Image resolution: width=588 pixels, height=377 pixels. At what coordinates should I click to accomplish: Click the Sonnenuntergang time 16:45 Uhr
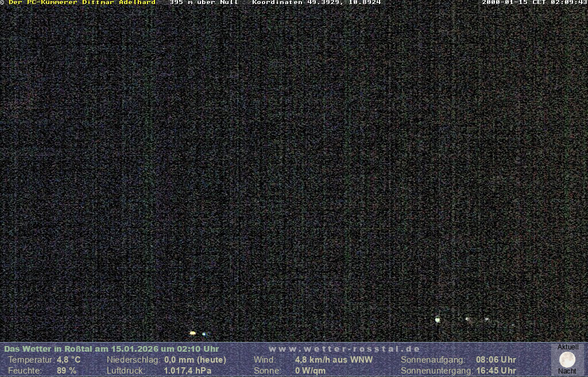(x=496, y=371)
